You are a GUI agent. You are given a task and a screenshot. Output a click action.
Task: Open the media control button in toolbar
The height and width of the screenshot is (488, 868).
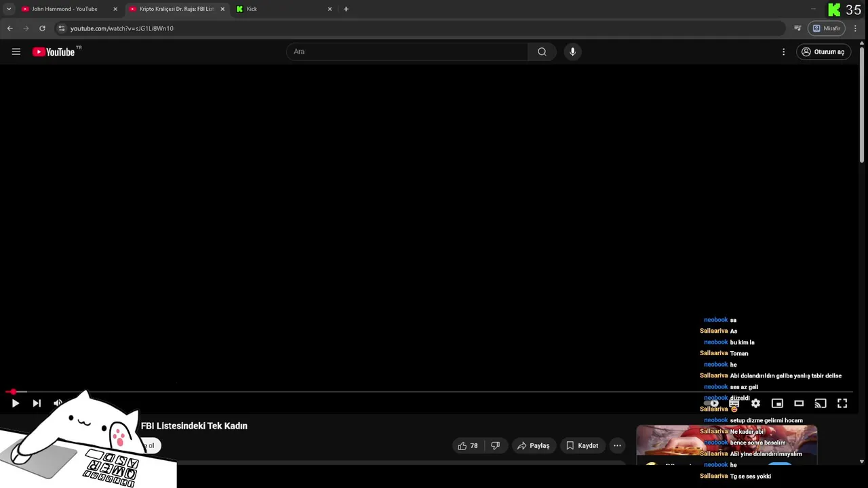[x=797, y=28]
